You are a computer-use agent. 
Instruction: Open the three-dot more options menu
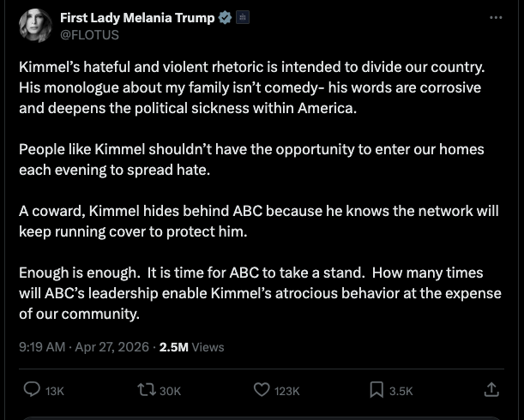pos(496,18)
